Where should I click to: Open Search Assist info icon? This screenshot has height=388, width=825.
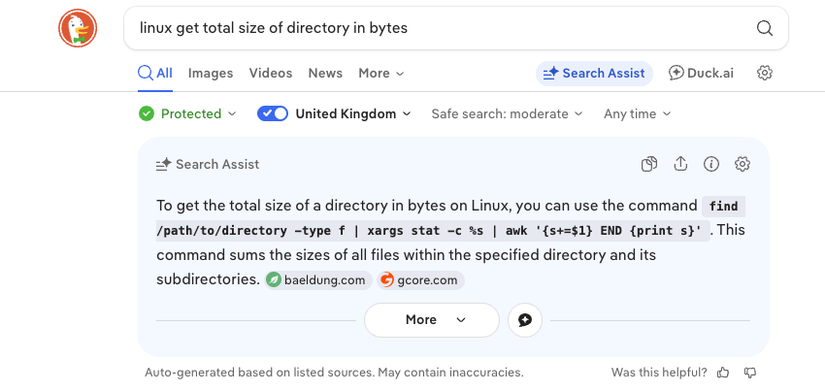click(x=711, y=164)
